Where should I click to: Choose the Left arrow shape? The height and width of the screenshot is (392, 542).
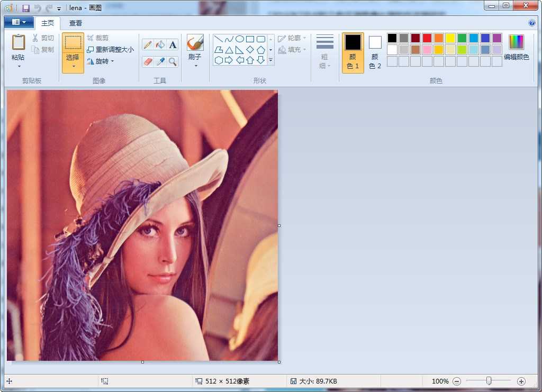tap(240, 60)
